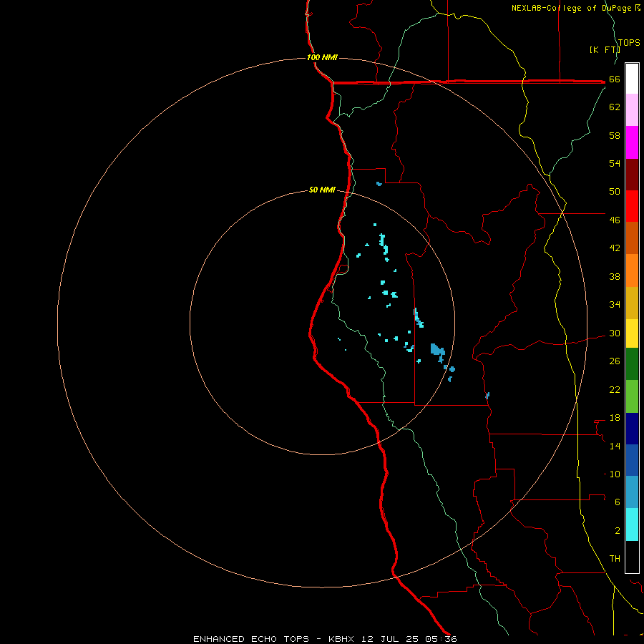Click the black TH legend swatch

[632, 557]
